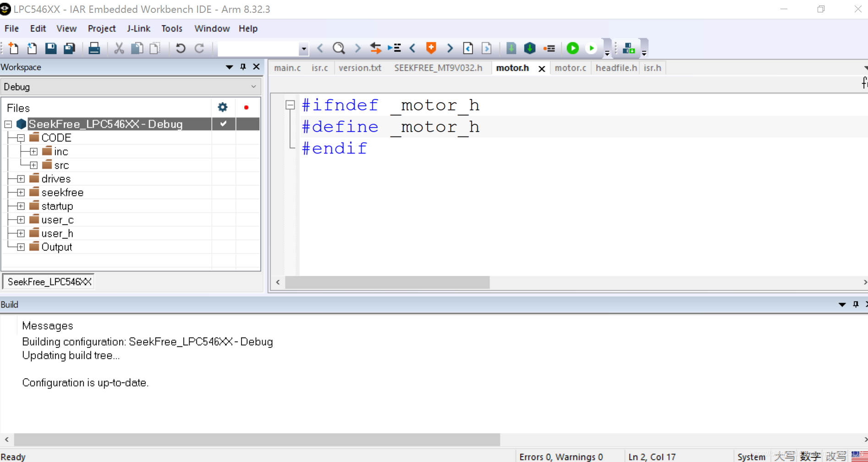Expand the user_h folder
Image resolution: width=868 pixels, height=462 pixels.
point(21,233)
